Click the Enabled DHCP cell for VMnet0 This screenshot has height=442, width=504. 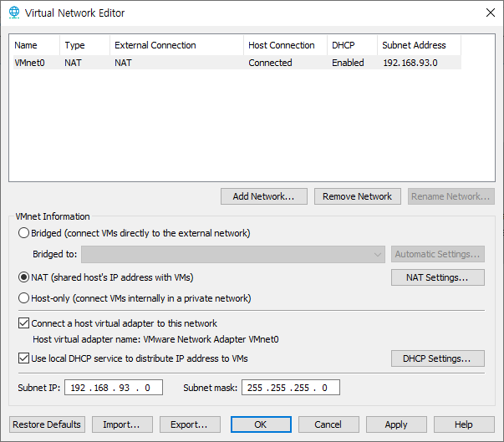tap(348, 63)
